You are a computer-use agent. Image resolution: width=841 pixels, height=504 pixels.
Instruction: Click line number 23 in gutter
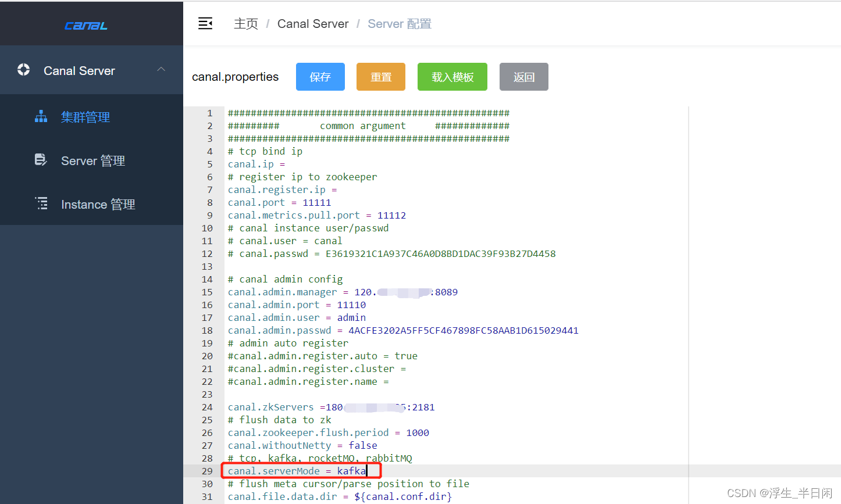[207, 394]
